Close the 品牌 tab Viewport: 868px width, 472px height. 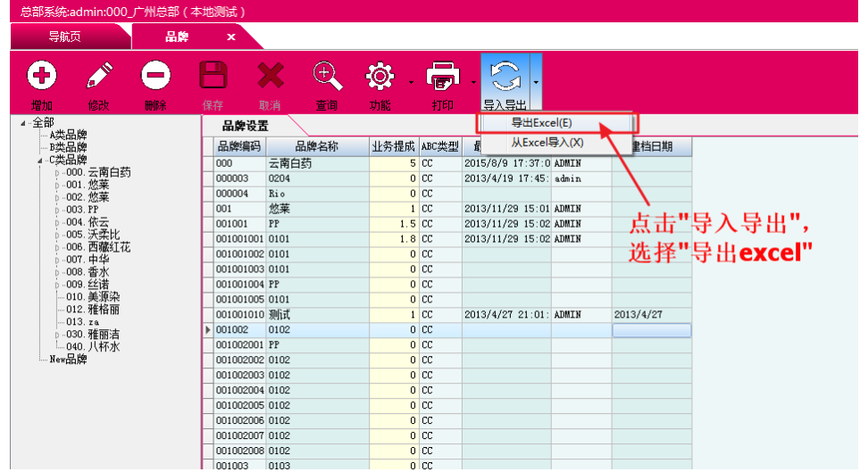click(x=230, y=37)
